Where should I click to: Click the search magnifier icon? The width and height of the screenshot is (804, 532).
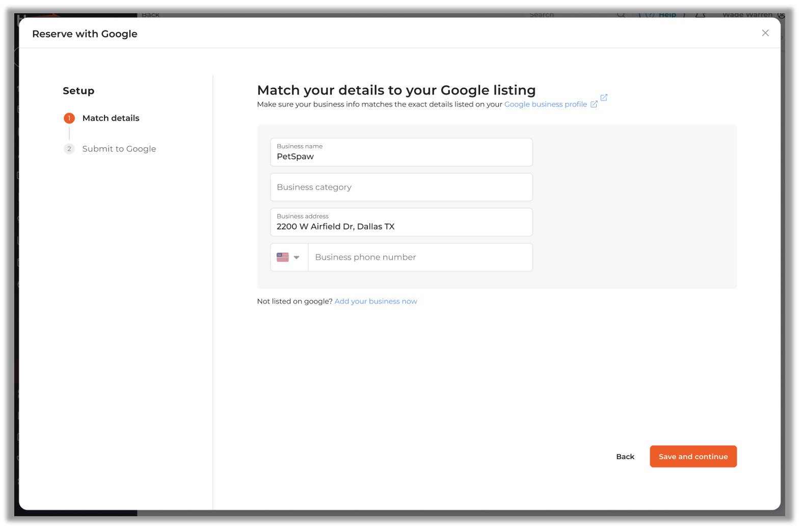[x=621, y=15]
